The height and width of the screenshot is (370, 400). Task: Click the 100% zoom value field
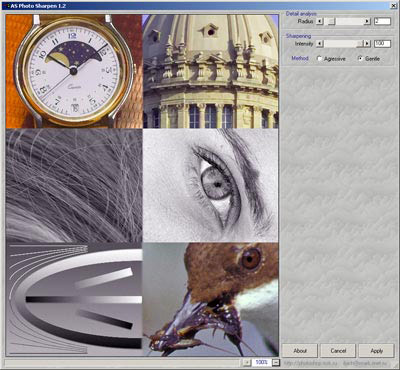point(262,362)
